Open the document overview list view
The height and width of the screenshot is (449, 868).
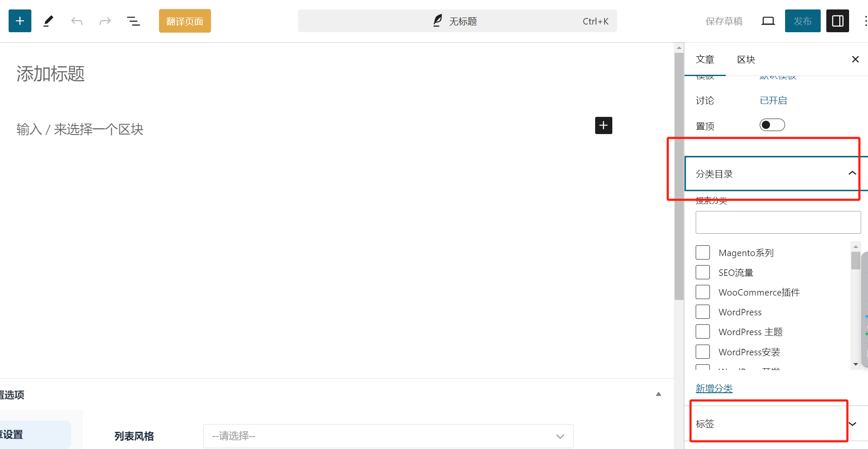click(134, 21)
